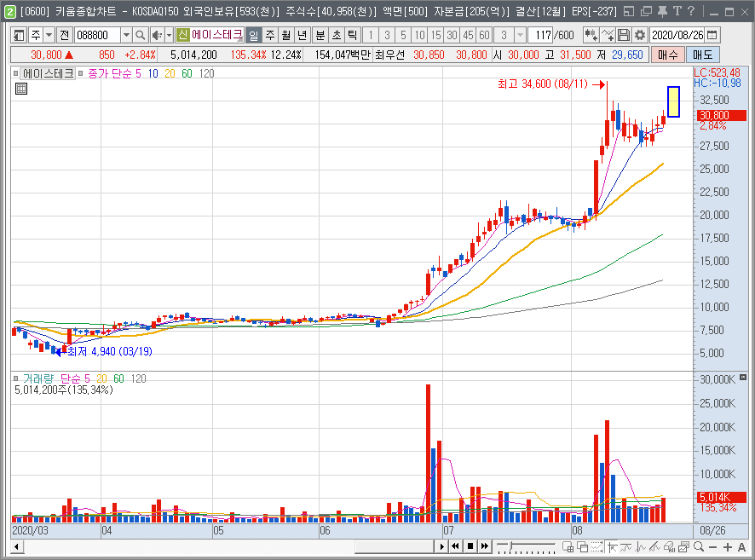This screenshot has height=560, width=755.
Task: Rewind chart replay
Action: [x=456, y=546]
